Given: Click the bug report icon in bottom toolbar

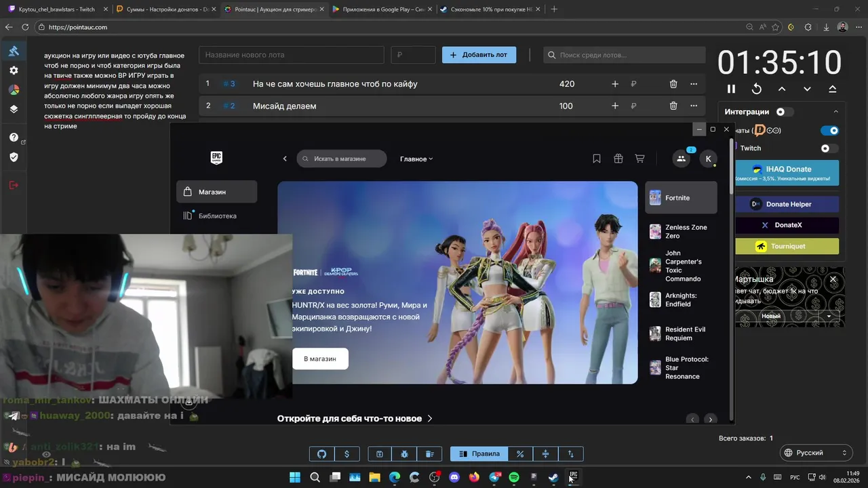Looking at the screenshot, I should pos(405,454).
